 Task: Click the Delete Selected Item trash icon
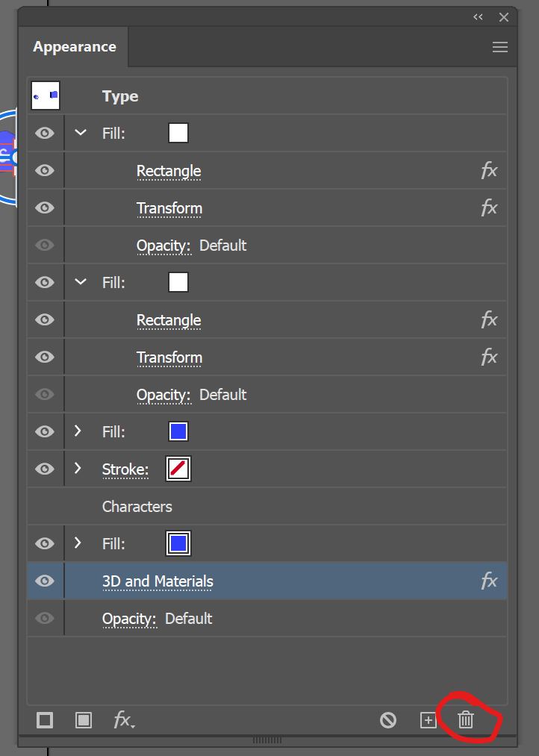pyautogui.click(x=466, y=720)
